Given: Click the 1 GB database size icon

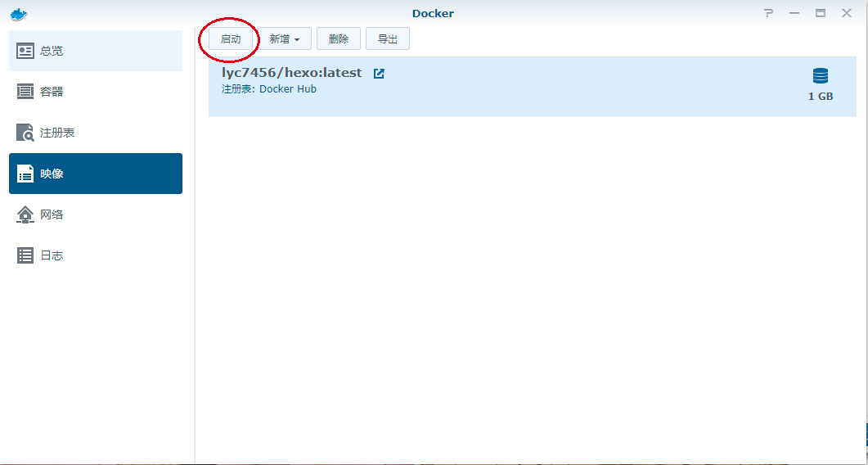Looking at the screenshot, I should coord(821,76).
